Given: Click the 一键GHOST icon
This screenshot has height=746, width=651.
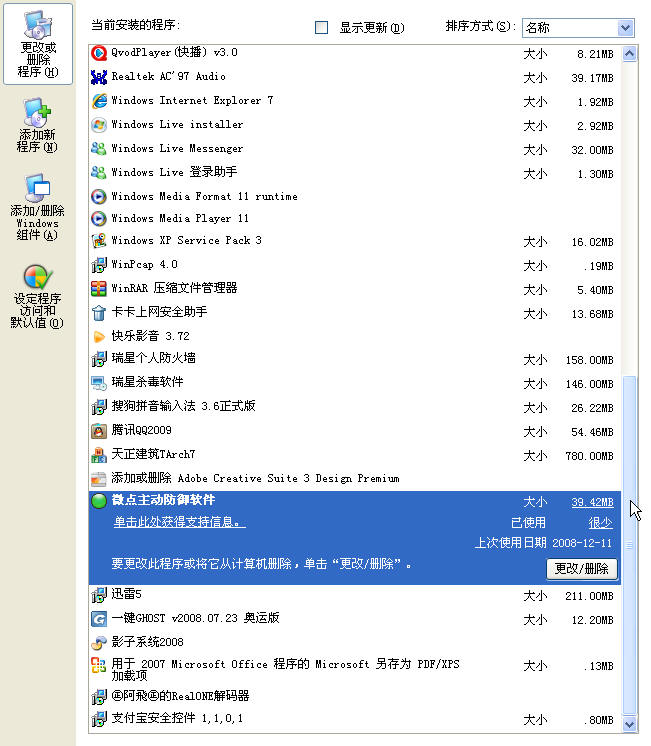Looking at the screenshot, I should click(99, 619).
